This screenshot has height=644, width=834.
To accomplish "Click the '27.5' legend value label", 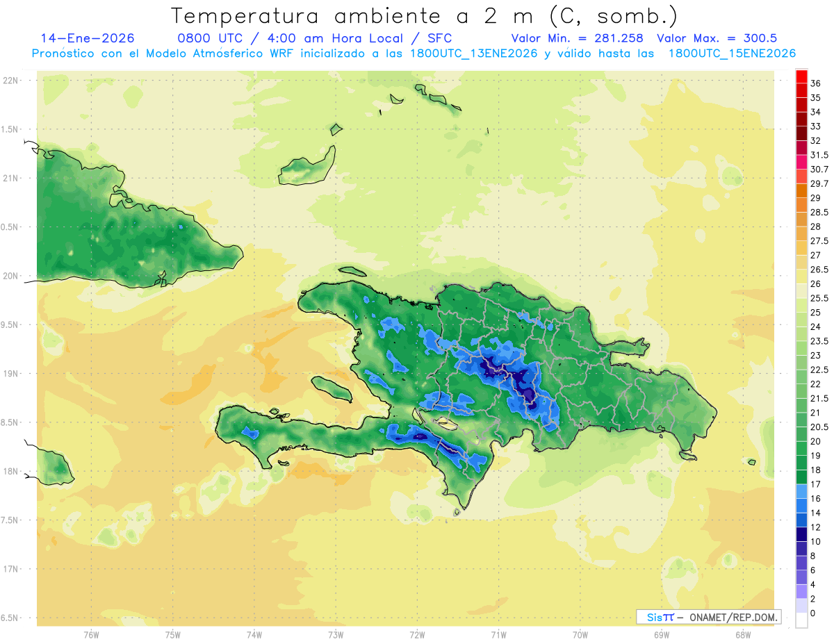I will [819, 241].
